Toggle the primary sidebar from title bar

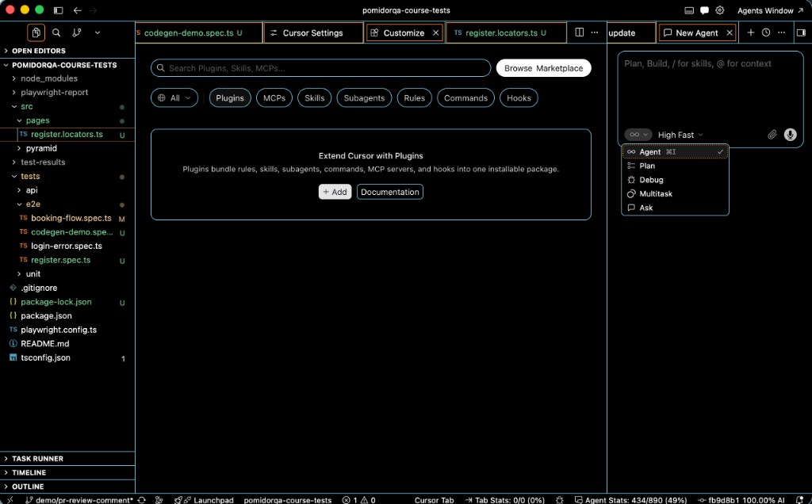tap(58, 10)
